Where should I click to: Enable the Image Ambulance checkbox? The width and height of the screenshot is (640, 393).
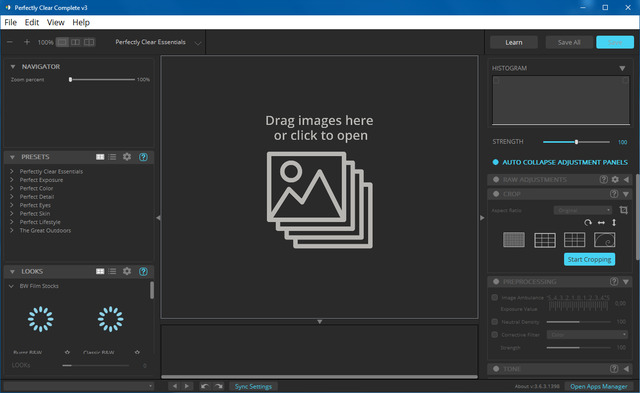pyautogui.click(x=495, y=297)
